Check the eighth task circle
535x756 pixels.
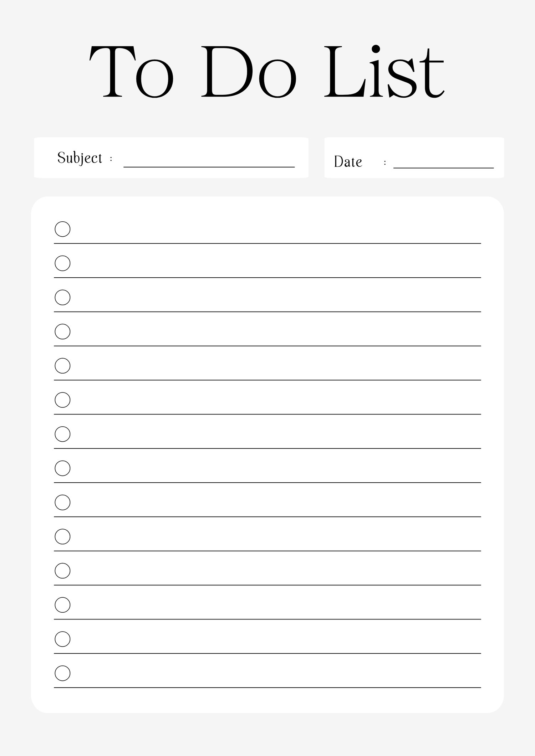(62, 468)
